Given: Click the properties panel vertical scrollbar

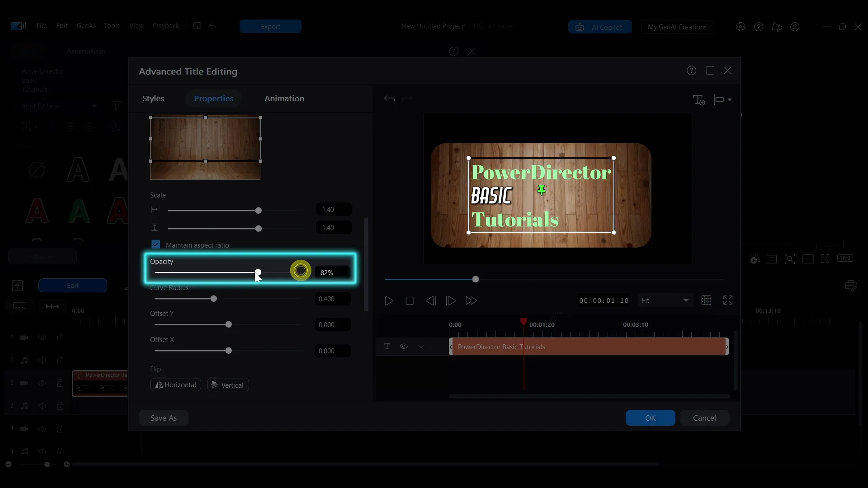Looking at the screenshot, I should [366, 264].
